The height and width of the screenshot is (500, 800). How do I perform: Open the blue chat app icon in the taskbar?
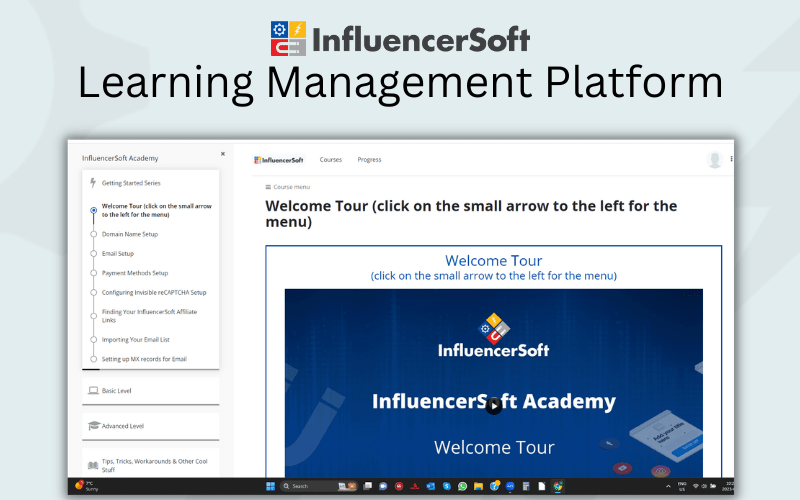[x=383, y=486]
